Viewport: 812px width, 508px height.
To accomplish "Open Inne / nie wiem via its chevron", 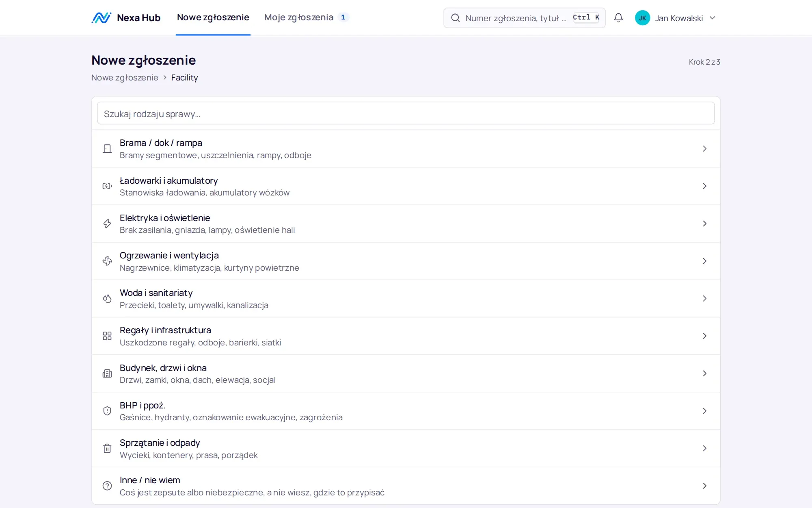I will 705,486.
